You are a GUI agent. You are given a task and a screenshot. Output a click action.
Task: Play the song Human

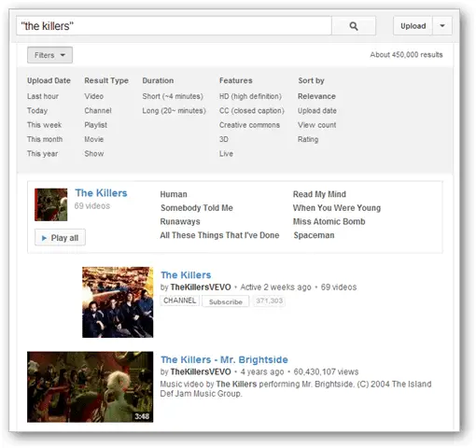click(174, 194)
